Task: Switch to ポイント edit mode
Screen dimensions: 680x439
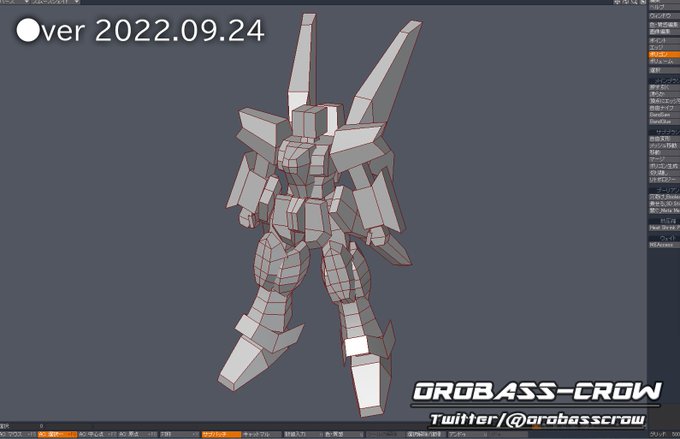Action: point(664,40)
